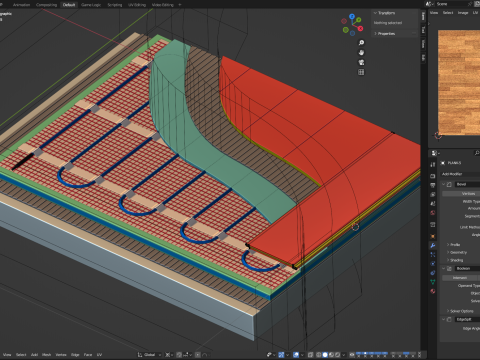Open the Game Logic workspace tab
Image resolution: width=480 pixels, height=360 pixels.
coord(91,5)
